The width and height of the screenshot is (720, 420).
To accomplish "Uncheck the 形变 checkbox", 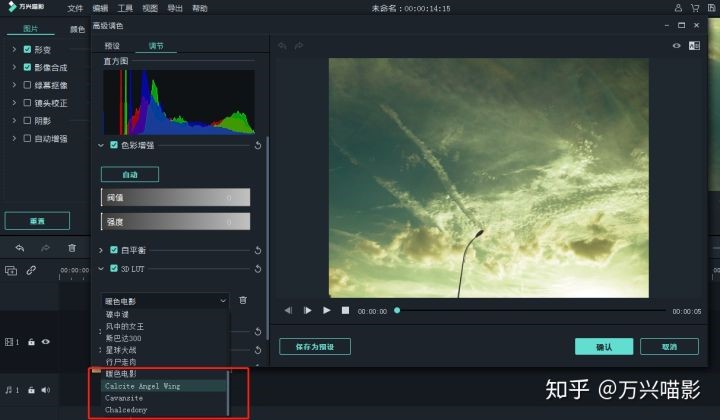I will 27,50.
